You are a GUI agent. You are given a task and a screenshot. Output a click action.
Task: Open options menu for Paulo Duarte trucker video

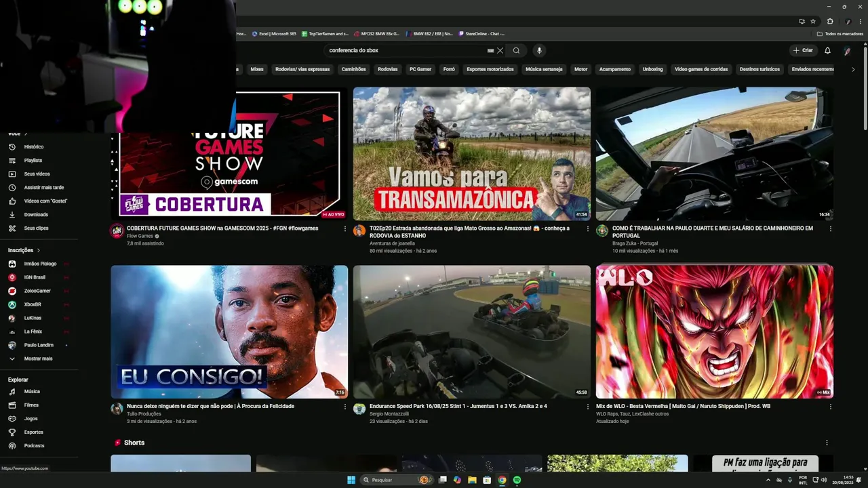[x=830, y=228]
